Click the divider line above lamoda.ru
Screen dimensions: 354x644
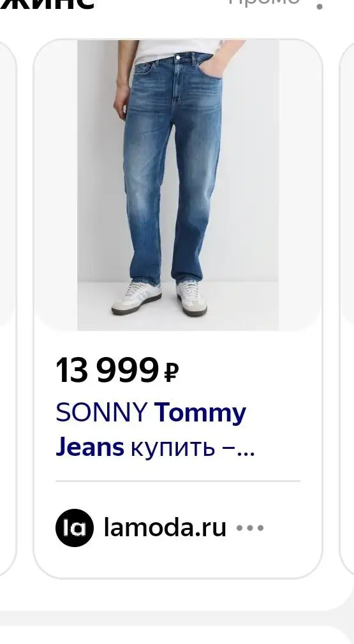[x=178, y=481]
